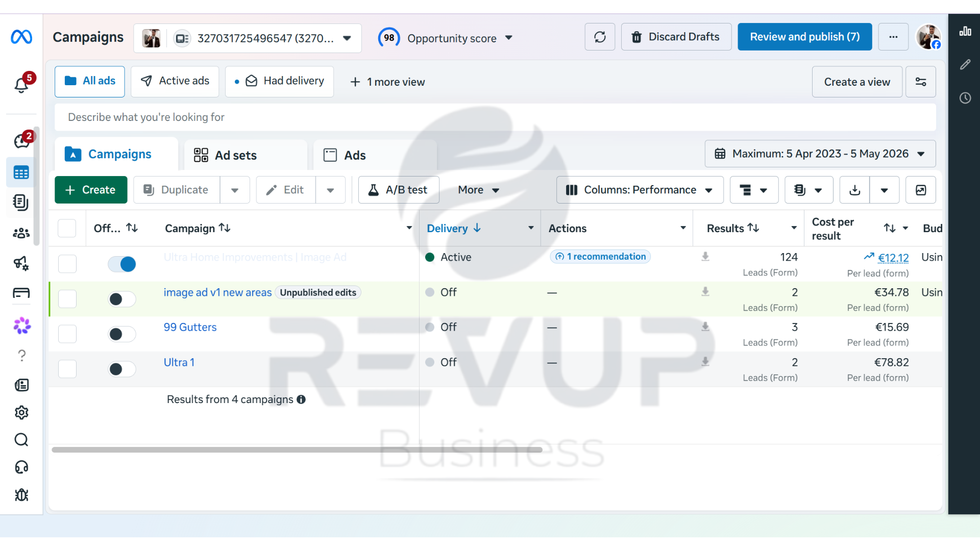Click the horizontal table scrollbar

click(x=297, y=449)
